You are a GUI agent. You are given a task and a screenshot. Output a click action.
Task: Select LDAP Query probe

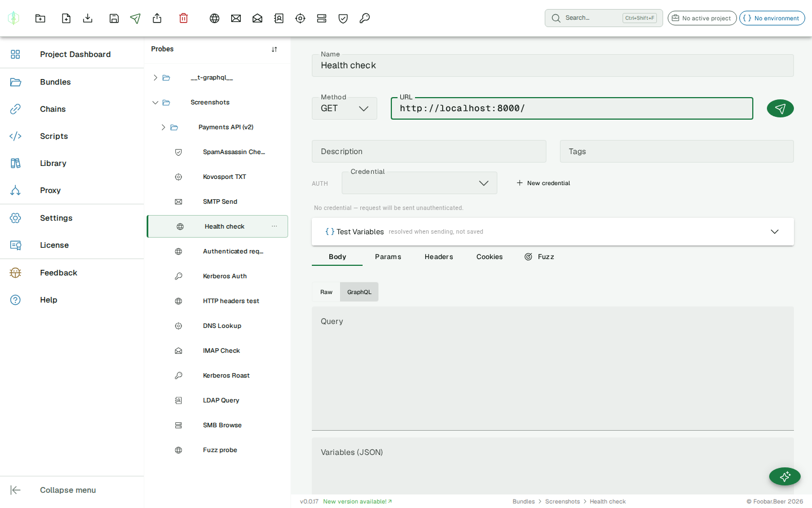tap(217, 400)
